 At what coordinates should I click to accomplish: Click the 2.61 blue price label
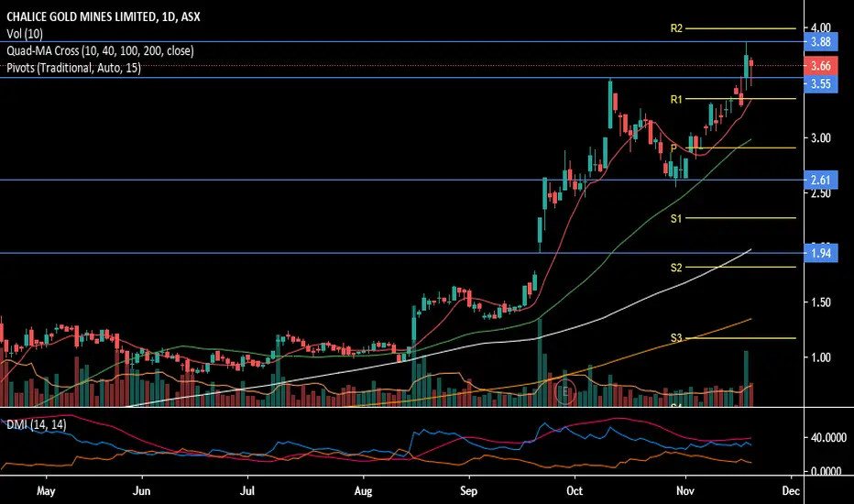821,181
